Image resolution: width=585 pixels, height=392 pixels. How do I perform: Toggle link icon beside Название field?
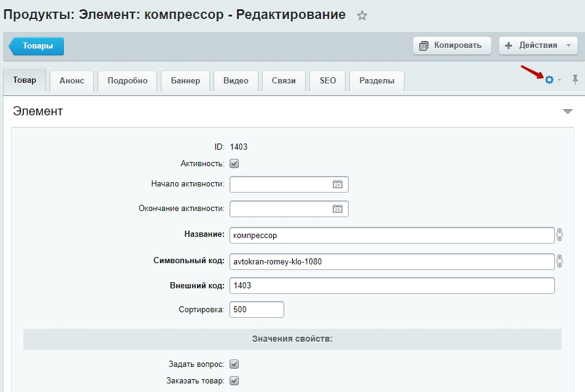(559, 235)
